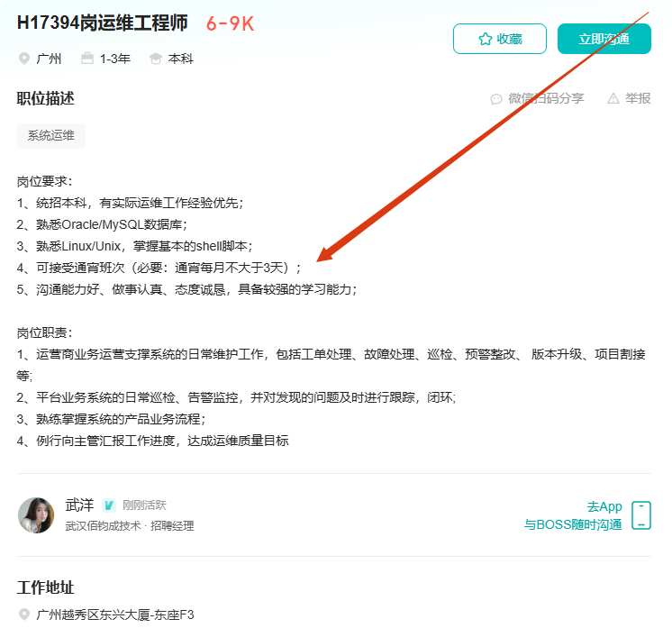Click 武汉佰钧成技术 · 招聘经理 company text
The width and height of the screenshot is (672, 628).
[130, 526]
